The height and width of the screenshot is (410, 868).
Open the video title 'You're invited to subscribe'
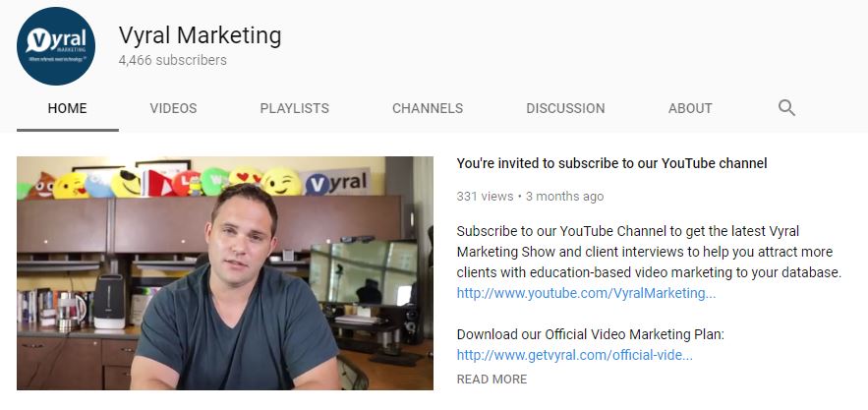coord(611,163)
